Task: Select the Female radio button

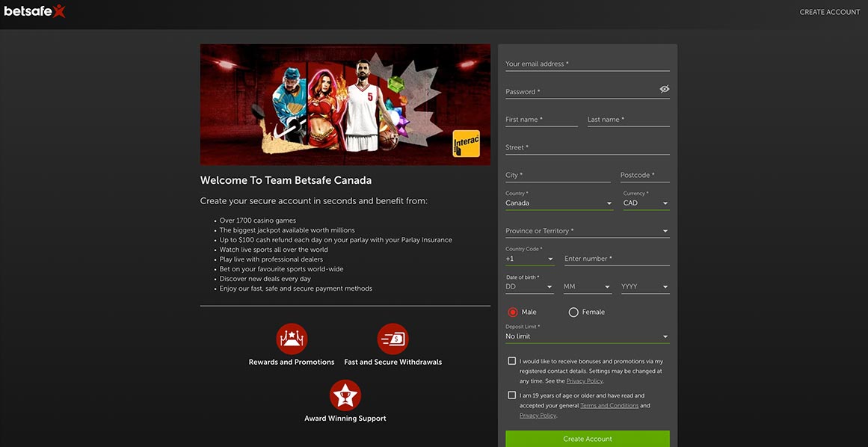Action: (x=573, y=312)
